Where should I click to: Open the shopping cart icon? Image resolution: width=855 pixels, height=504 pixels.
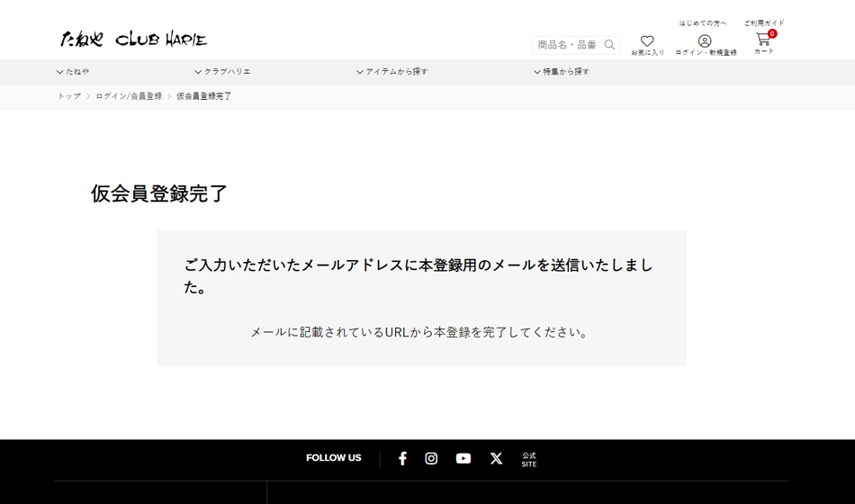coord(763,40)
